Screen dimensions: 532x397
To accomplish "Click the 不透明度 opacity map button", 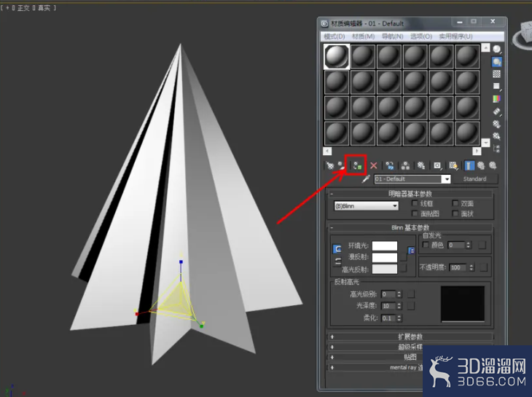I will (483, 267).
